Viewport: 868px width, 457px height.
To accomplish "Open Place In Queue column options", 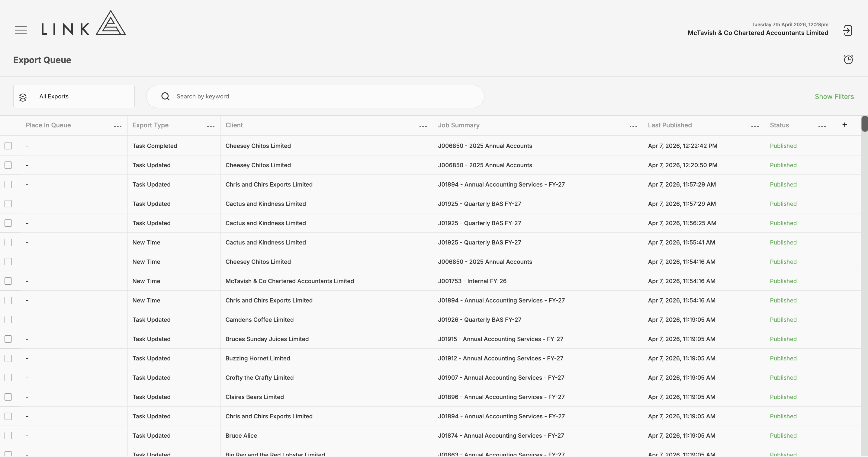I will click(x=117, y=126).
